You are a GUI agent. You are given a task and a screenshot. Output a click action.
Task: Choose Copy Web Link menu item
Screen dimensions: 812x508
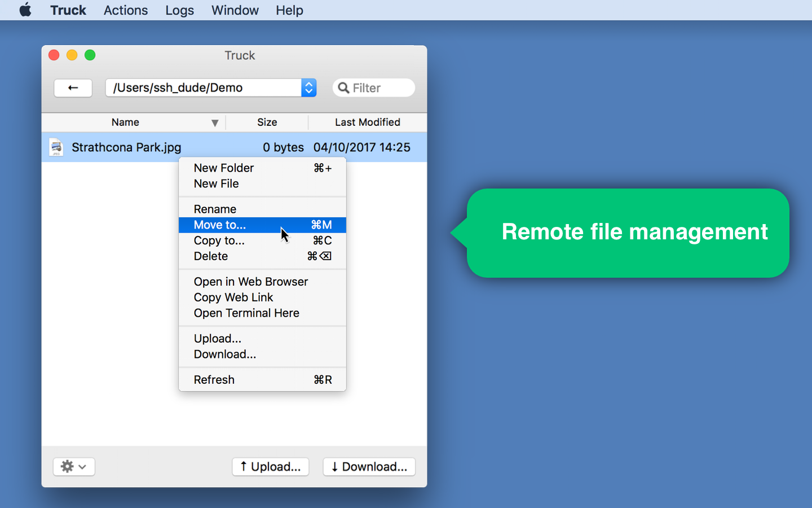point(262,297)
